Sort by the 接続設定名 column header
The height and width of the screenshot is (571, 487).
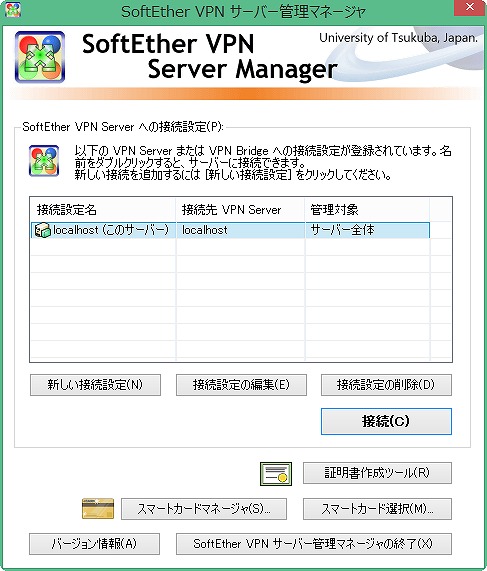[x=103, y=209]
